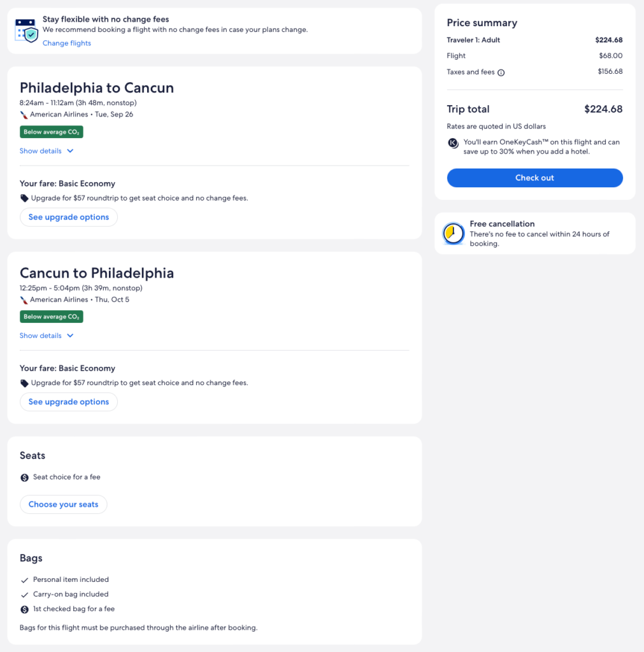Click the personal item included checkmark
Image resolution: width=644 pixels, height=652 pixels.
point(25,580)
